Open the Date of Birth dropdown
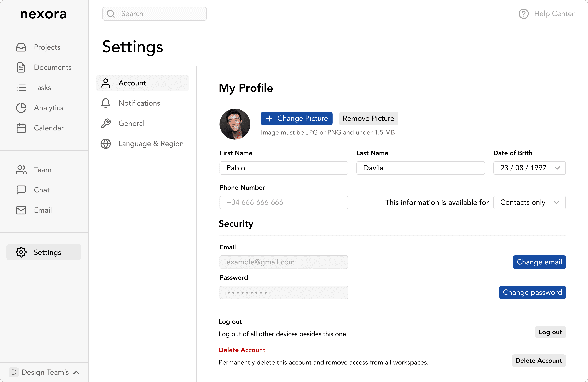This screenshot has height=382, width=588. click(x=529, y=168)
